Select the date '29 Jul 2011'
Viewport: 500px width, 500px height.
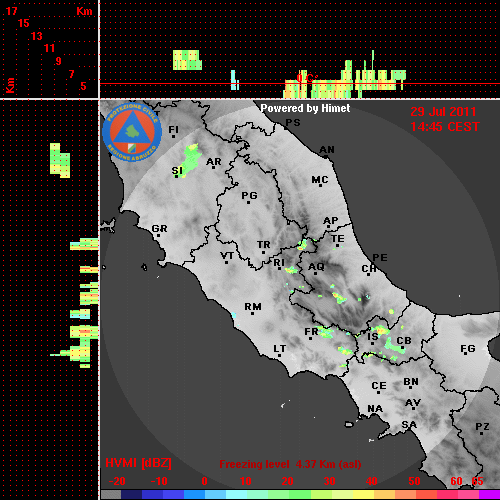(x=443, y=112)
